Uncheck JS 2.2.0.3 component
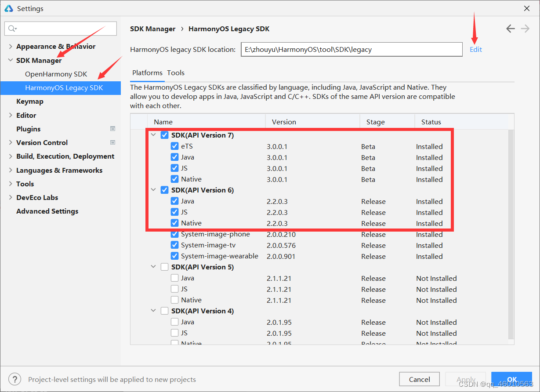Viewport: 540px width, 392px height. coord(174,212)
